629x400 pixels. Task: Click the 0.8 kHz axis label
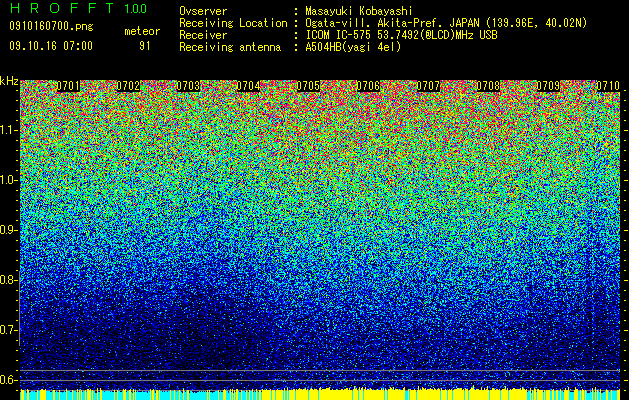pyautogui.click(x=9, y=280)
